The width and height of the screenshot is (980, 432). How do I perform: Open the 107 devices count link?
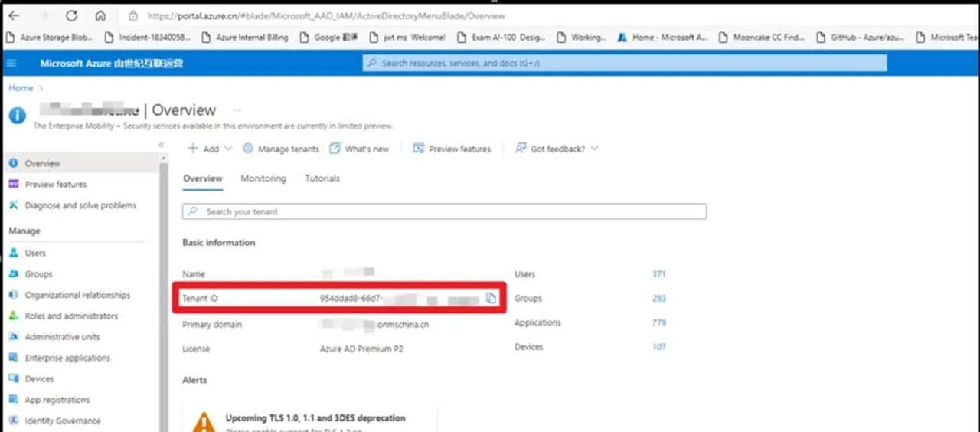pyautogui.click(x=658, y=347)
